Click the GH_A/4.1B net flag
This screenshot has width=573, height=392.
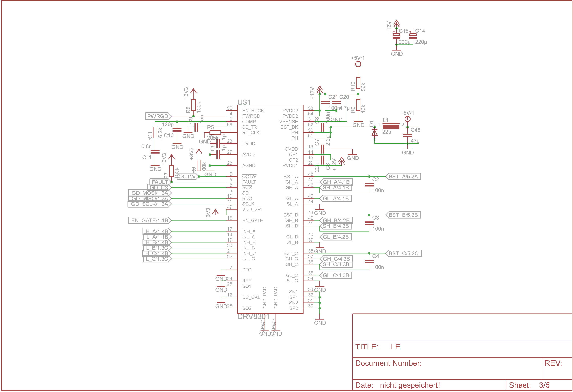(x=336, y=182)
